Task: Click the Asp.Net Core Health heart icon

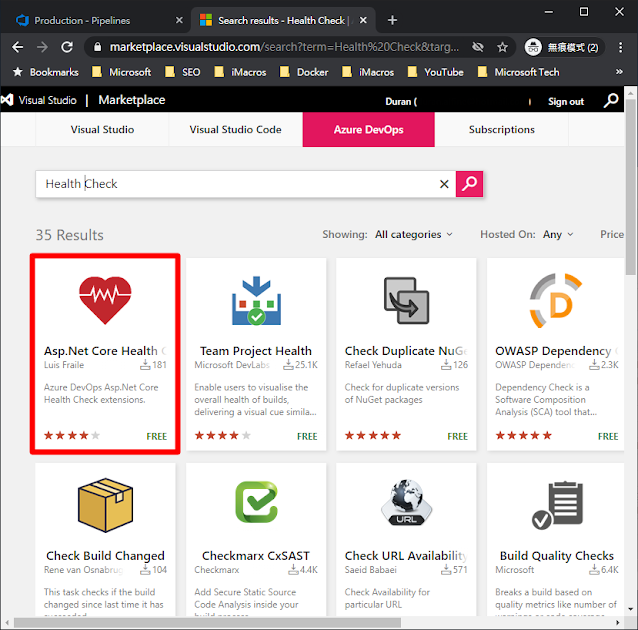Action: point(105,300)
